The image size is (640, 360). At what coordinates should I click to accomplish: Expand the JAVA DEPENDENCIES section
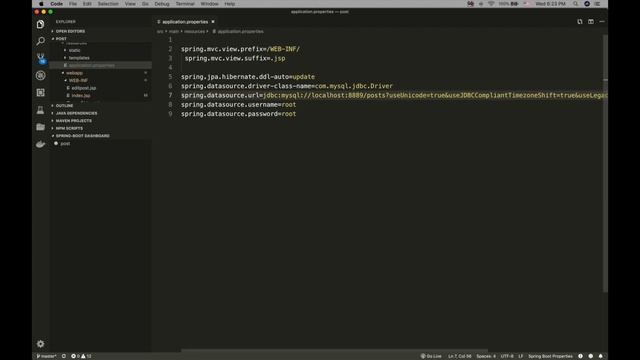(100, 113)
